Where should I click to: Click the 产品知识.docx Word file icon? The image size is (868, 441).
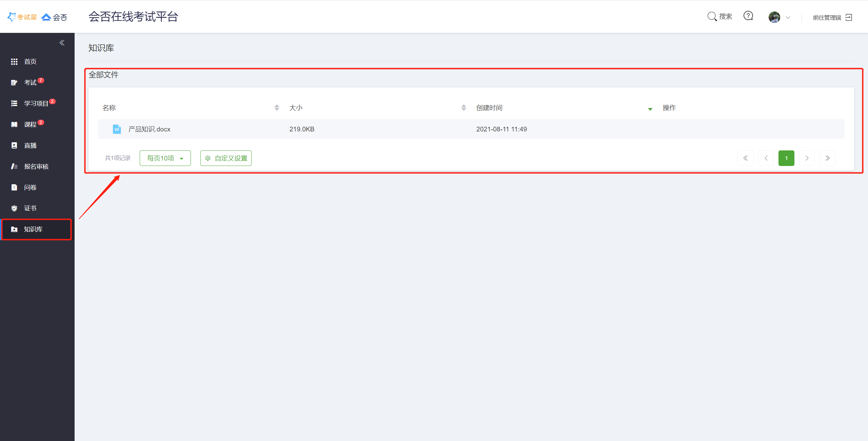[117, 129]
